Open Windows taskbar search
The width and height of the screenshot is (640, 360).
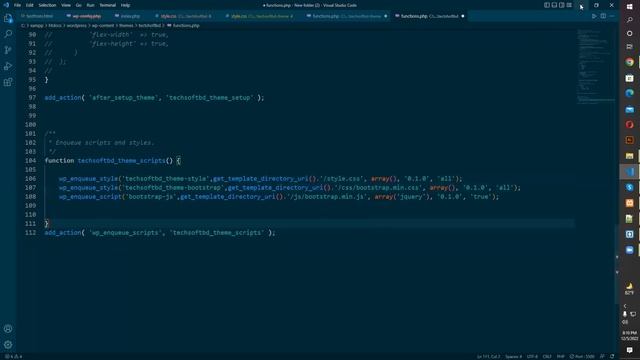coord(629,20)
